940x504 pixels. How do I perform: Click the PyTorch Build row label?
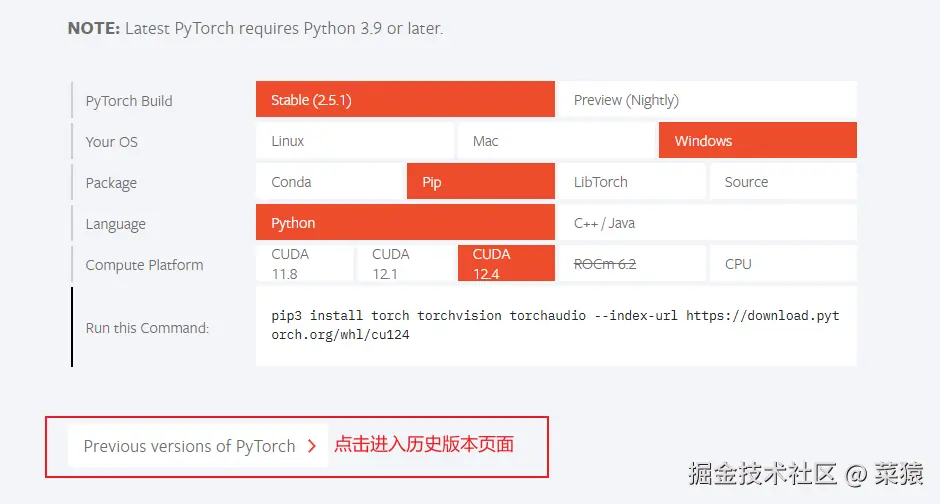click(129, 101)
